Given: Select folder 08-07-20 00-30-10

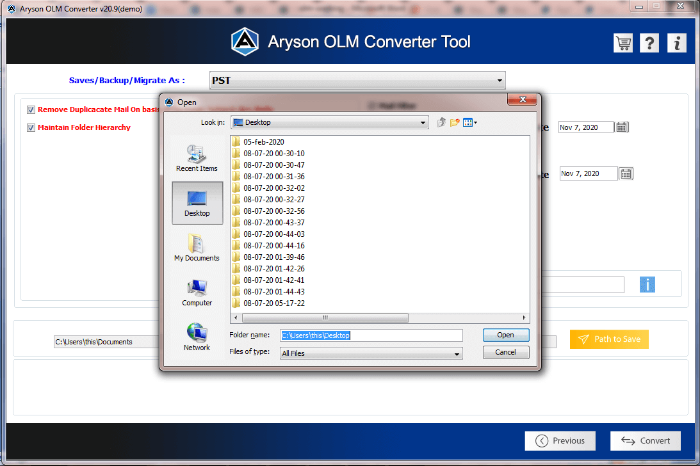Looking at the screenshot, I should click(x=269, y=153).
